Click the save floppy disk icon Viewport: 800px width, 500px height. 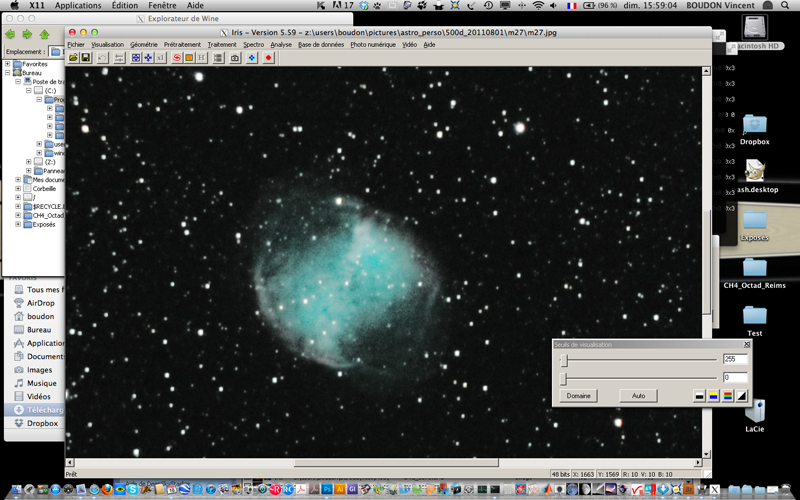pyautogui.click(x=86, y=58)
